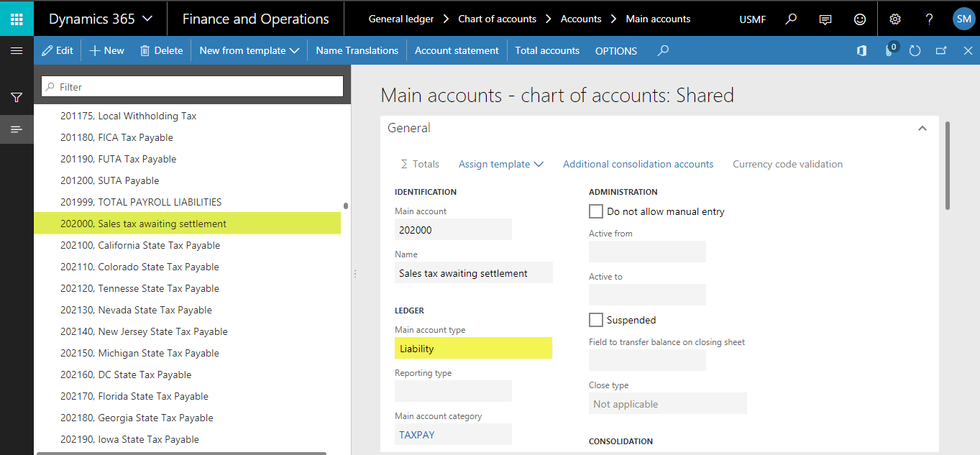Open the TAXPAY category link
The image size is (980, 455).
417,435
